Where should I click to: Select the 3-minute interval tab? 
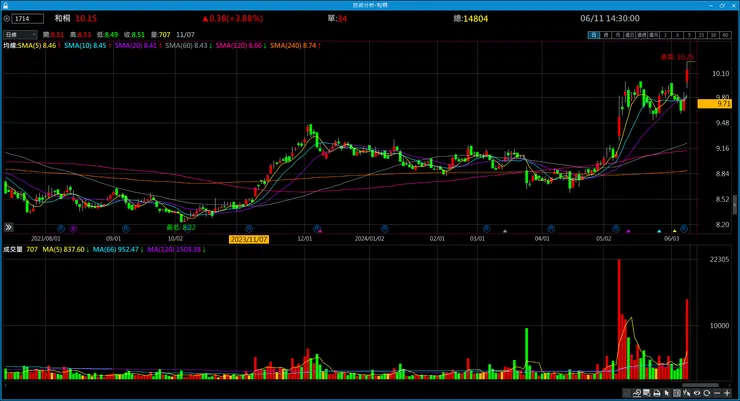coord(677,35)
